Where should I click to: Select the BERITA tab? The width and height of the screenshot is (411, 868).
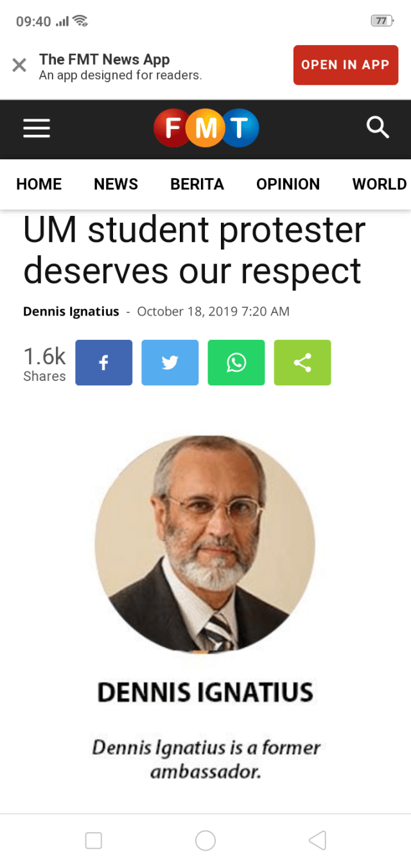click(x=197, y=184)
